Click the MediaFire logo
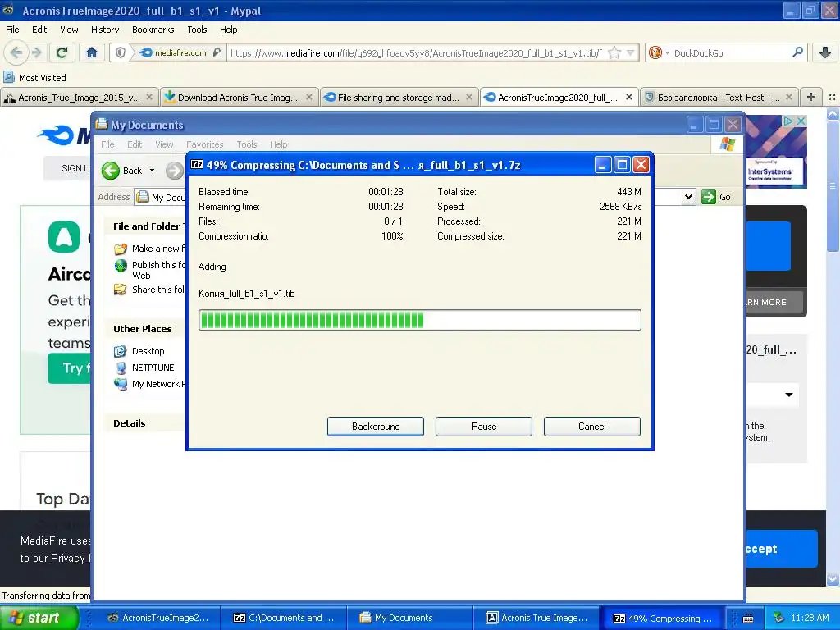840x630 pixels. pos(64,135)
